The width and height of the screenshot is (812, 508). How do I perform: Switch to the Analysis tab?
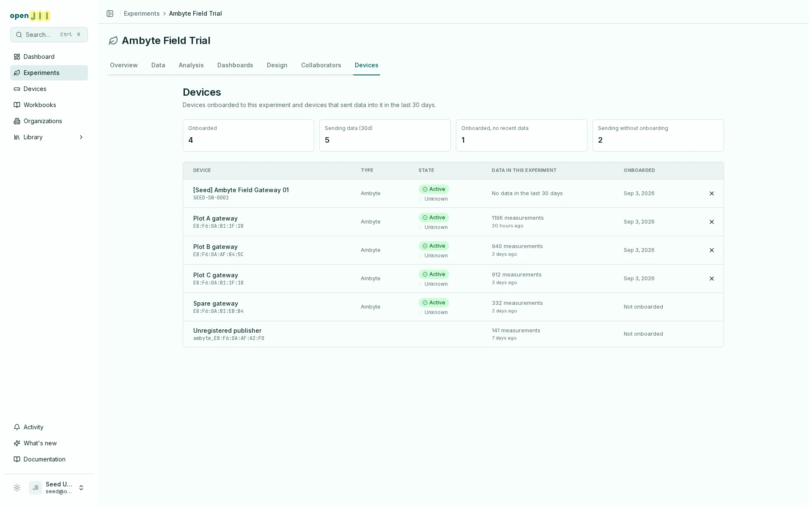point(191,65)
